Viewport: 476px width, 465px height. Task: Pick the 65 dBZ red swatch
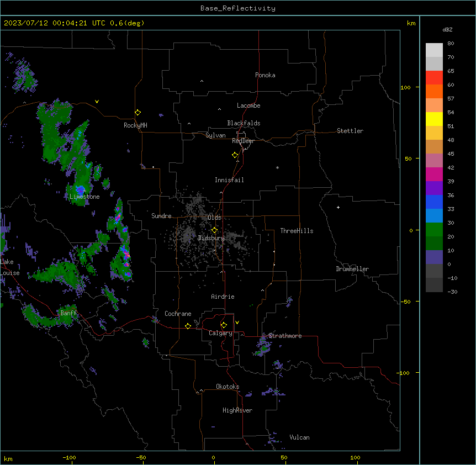pos(434,78)
